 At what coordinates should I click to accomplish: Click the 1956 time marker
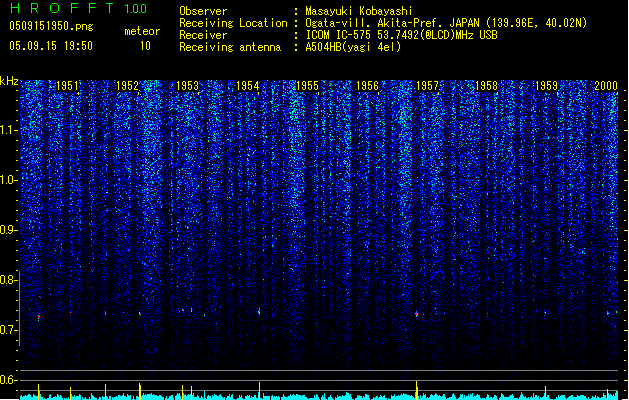[367, 86]
